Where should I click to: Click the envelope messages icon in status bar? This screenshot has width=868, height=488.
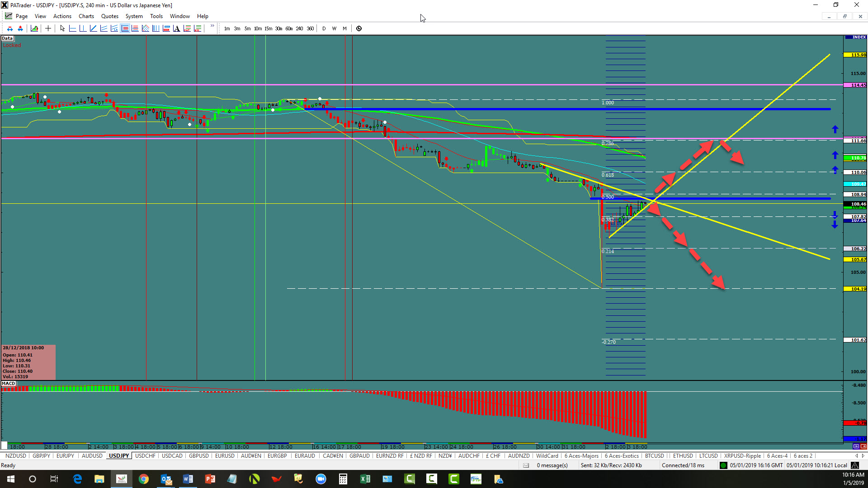(526, 465)
